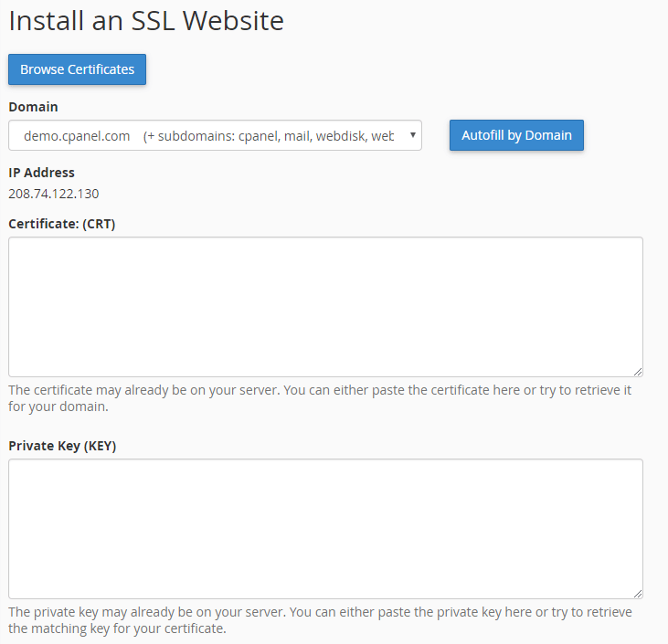Image resolution: width=668 pixels, height=644 pixels.
Task: Grab the Private Key textarea resize handle
Action: coord(638,594)
